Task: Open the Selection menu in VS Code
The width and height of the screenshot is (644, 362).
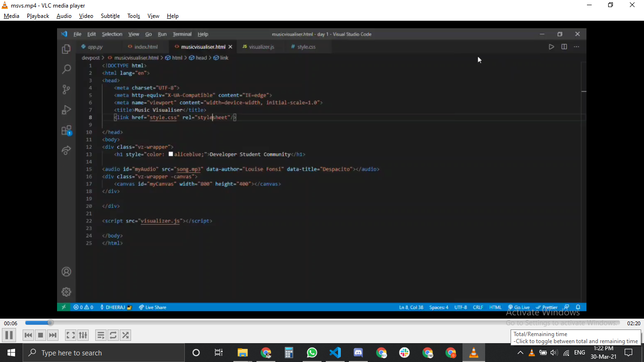Action: coord(112,34)
